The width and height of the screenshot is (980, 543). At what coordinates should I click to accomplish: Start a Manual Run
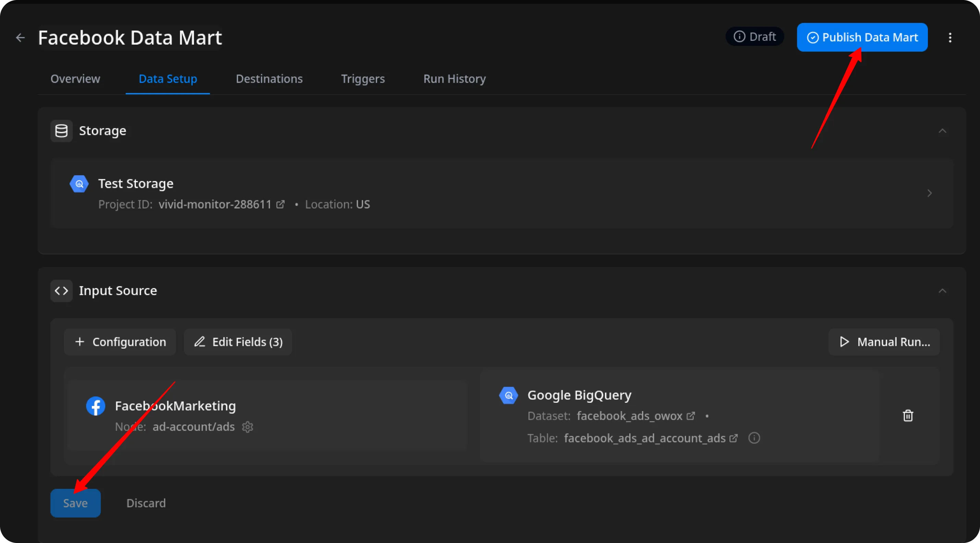point(884,342)
